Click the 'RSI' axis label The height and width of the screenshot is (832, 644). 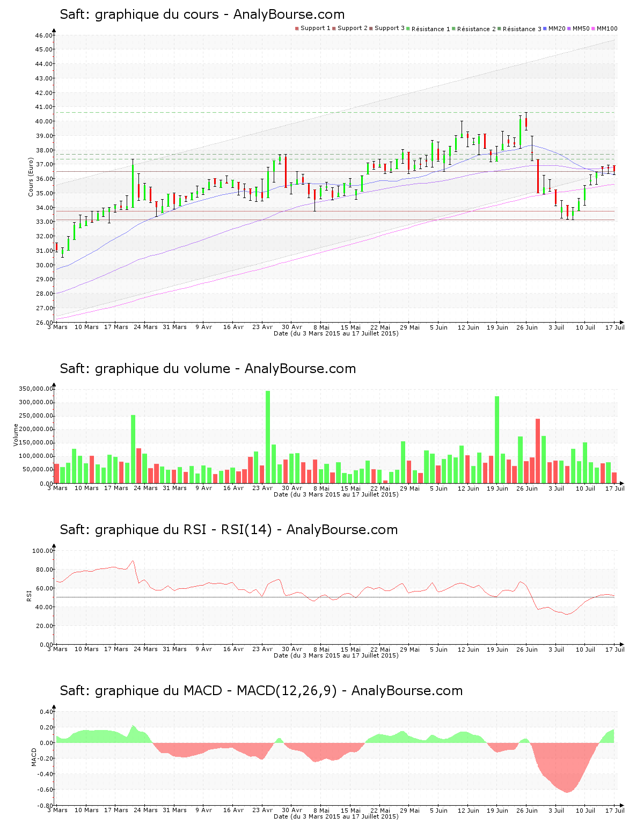click(29, 595)
